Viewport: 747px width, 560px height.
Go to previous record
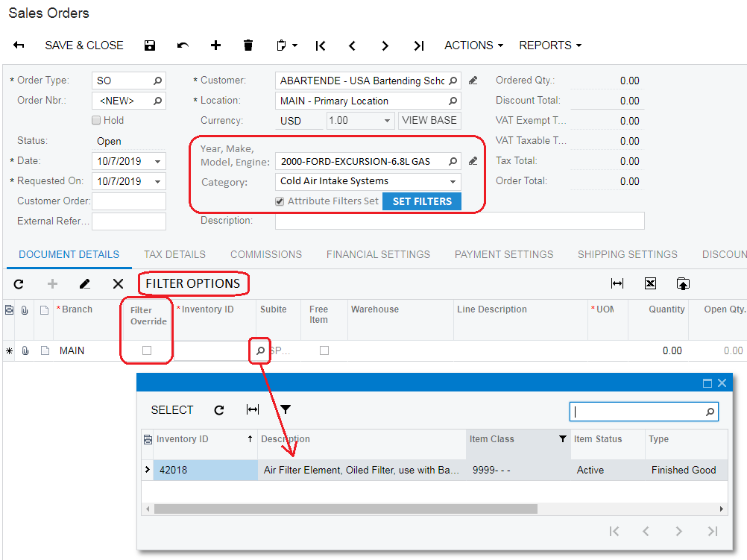[x=352, y=45]
